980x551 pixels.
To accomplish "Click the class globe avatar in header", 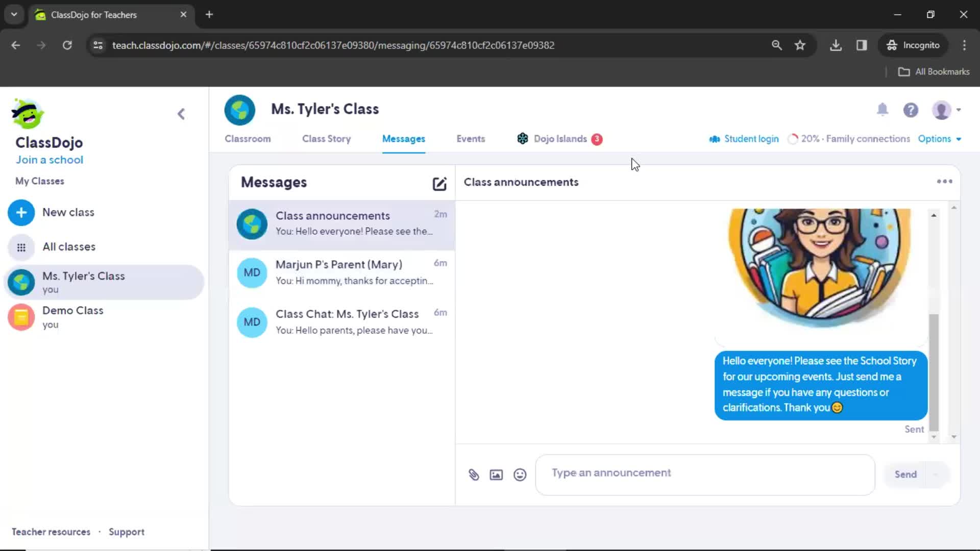I will coord(239,110).
